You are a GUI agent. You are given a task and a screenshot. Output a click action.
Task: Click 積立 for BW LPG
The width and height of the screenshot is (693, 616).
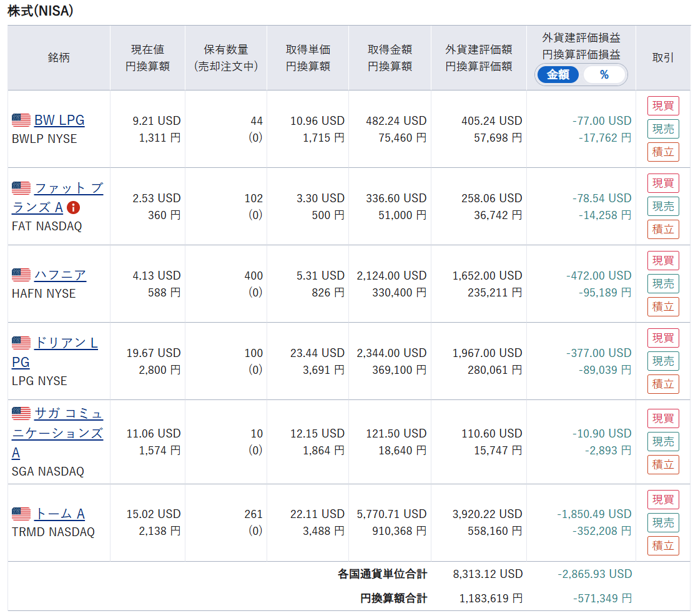click(x=663, y=152)
